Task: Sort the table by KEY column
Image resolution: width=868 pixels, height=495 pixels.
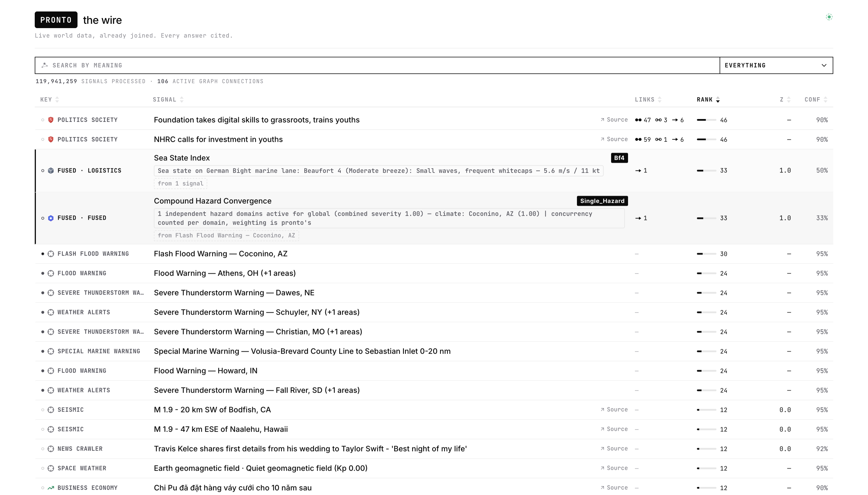Action: (50, 100)
